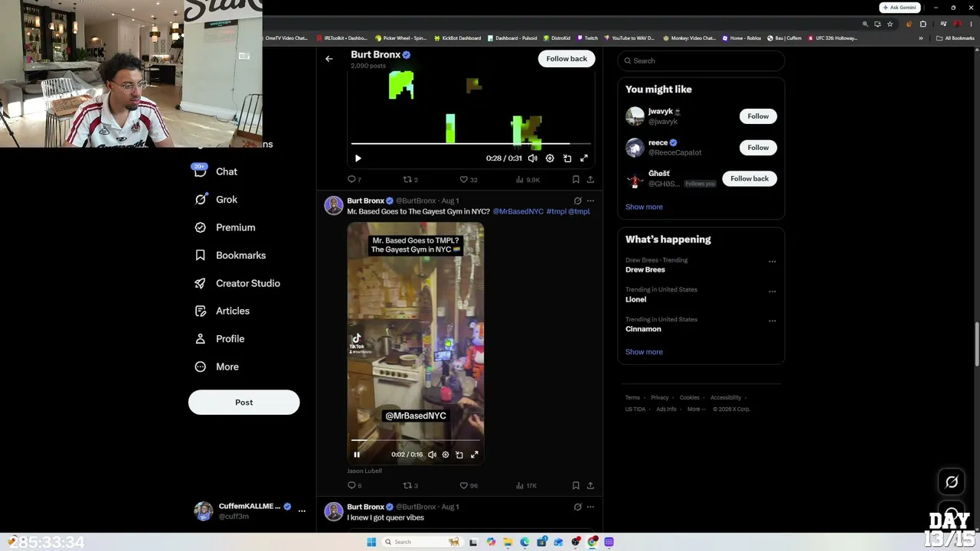Screen dimensions: 980x551
Task: Follow back Ghost in You might like
Action: pyautogui.click(x=750, y=179)
